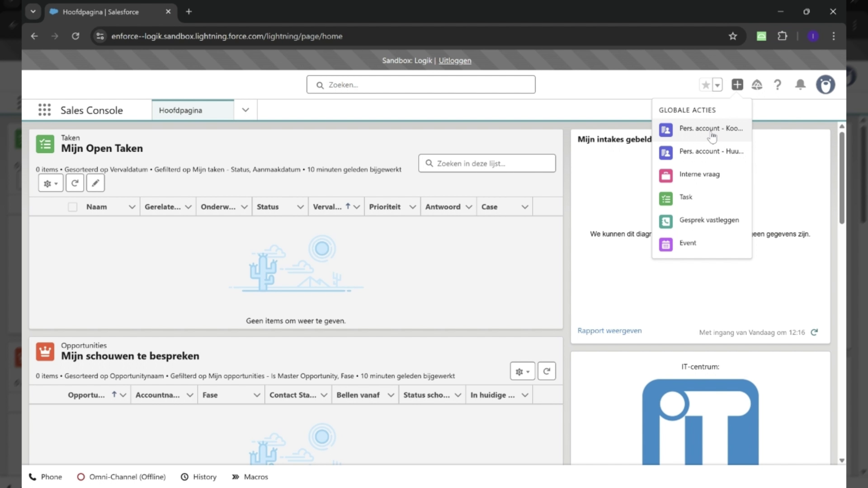Expand the favorites list dropdown arrow
The height and width of the screenshot is (488, 868).
click(717, 84)
